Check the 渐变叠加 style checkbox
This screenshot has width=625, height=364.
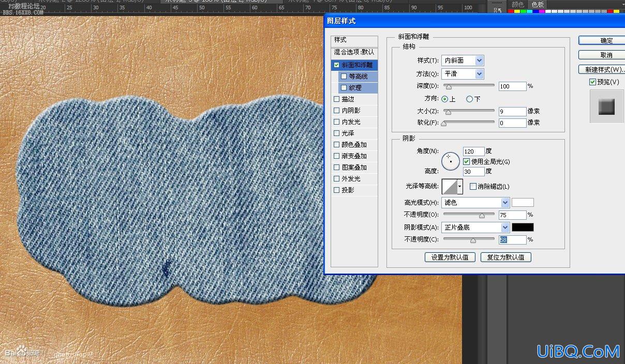(x=337, y=156)
